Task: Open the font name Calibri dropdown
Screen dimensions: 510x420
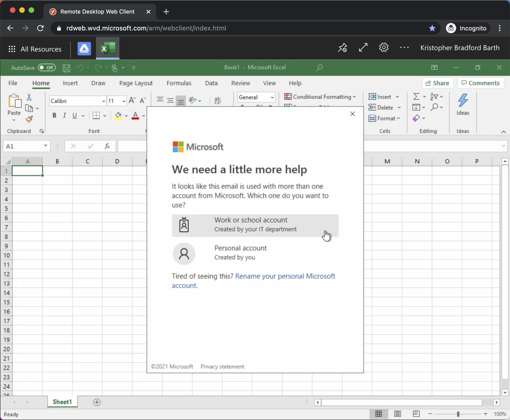Action: click(103, 101)
